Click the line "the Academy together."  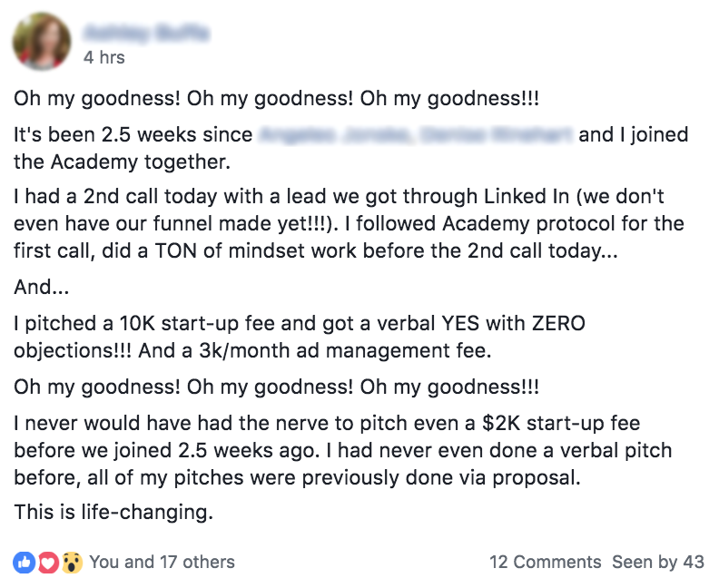(x=117, y=163)
